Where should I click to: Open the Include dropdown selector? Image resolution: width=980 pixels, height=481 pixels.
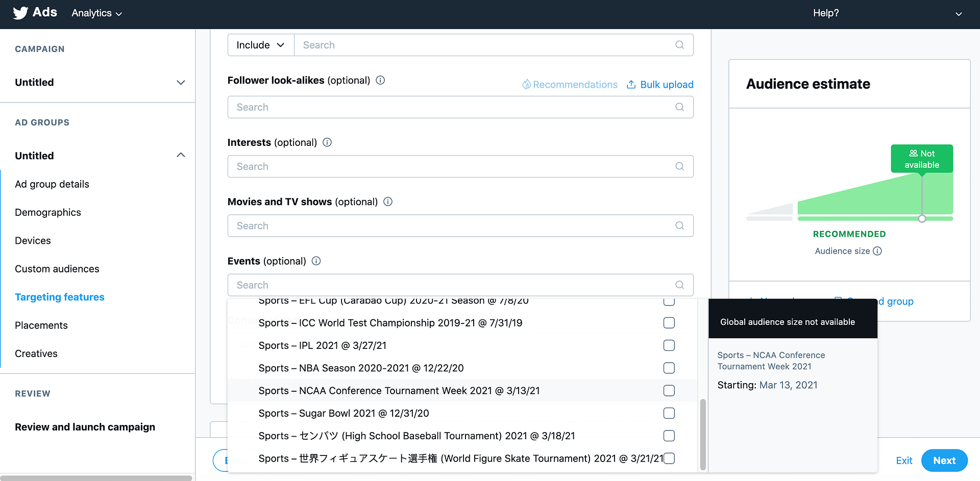click(261, 45)
